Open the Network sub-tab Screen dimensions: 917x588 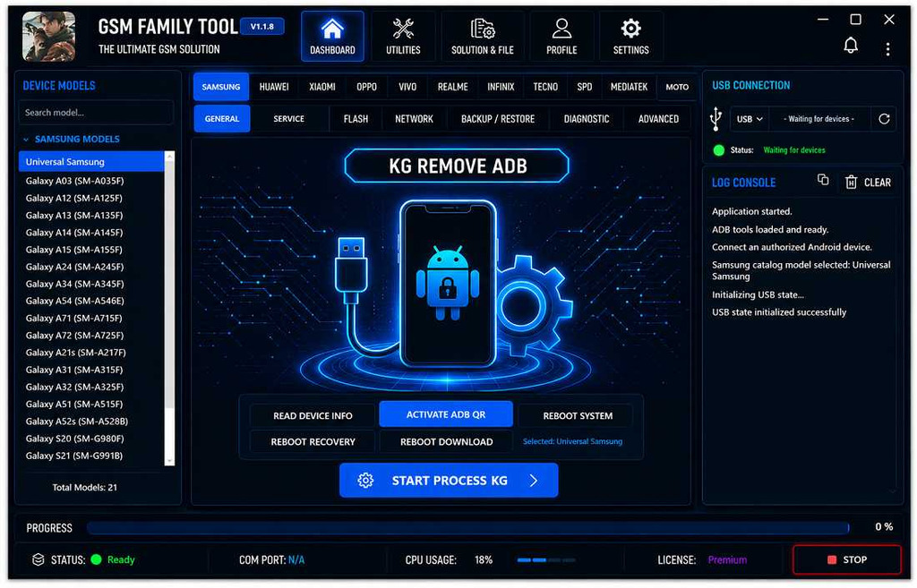[414, 119]
